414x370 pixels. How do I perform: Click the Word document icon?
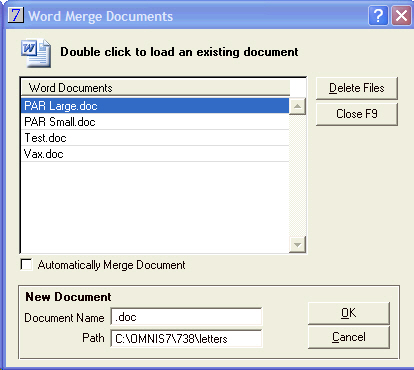[36, 53]
